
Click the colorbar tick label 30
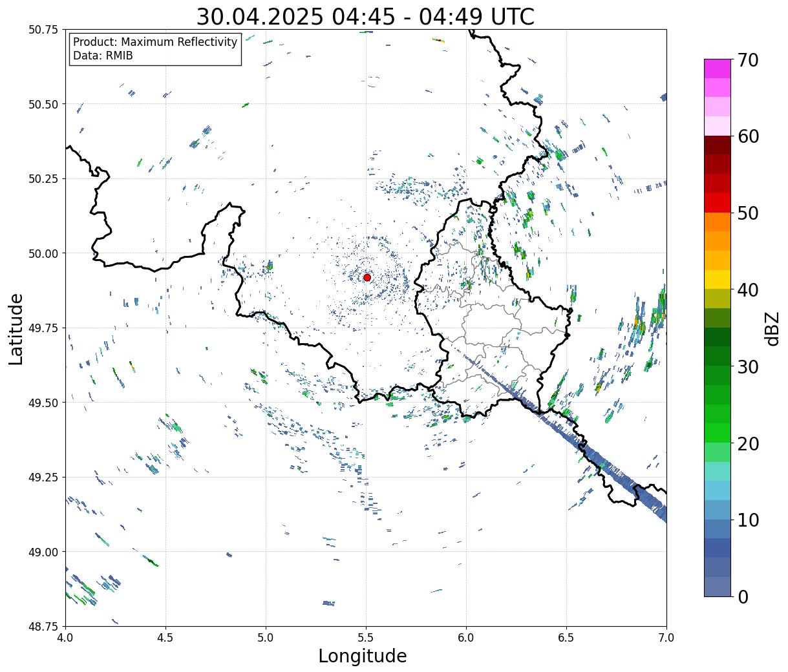pos(748,367)
